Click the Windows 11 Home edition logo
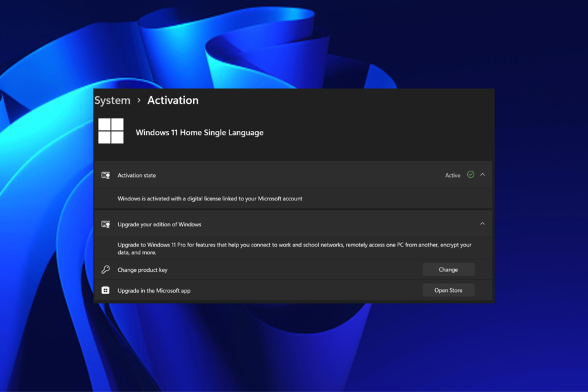The width and height of the screenshot is (588, 392). pyautogui.click(x=111, y=130)
